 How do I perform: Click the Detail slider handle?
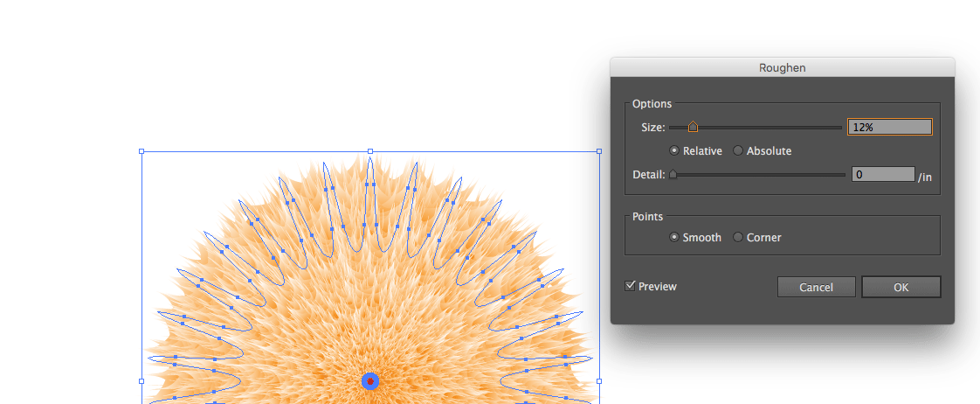click(x=673, y=175)
